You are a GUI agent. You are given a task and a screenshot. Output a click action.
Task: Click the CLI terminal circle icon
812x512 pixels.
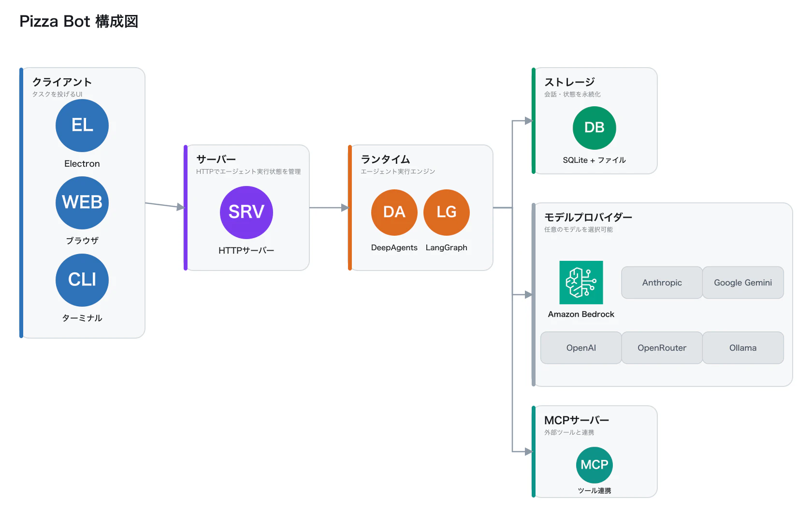[x=82, y=280]
